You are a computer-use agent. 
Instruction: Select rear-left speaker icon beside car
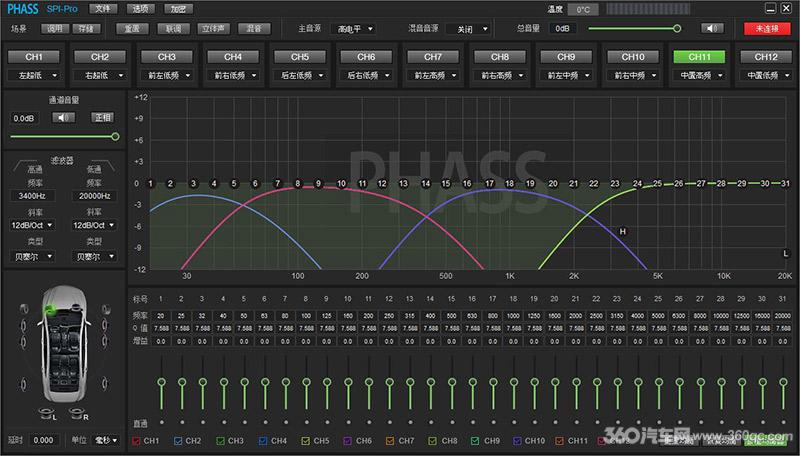[x=23, y=384]
